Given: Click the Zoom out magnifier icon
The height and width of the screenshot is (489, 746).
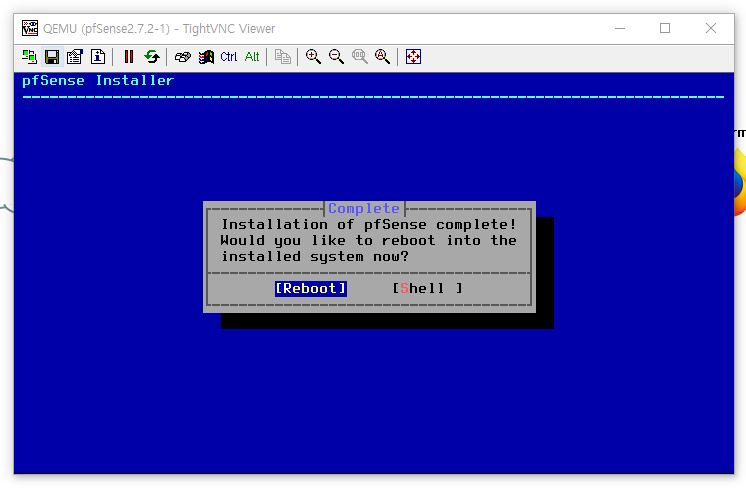Looking at the screenshot, I should 336,57.
